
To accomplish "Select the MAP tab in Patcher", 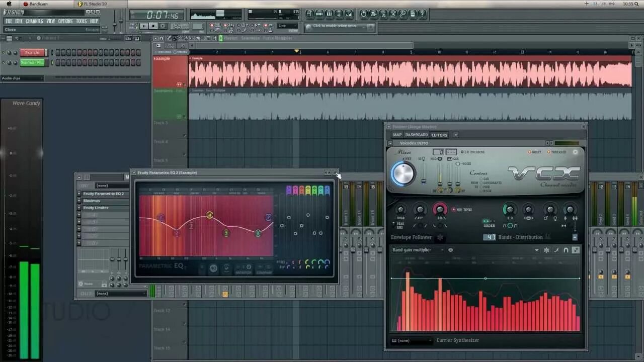I will 397,135.
